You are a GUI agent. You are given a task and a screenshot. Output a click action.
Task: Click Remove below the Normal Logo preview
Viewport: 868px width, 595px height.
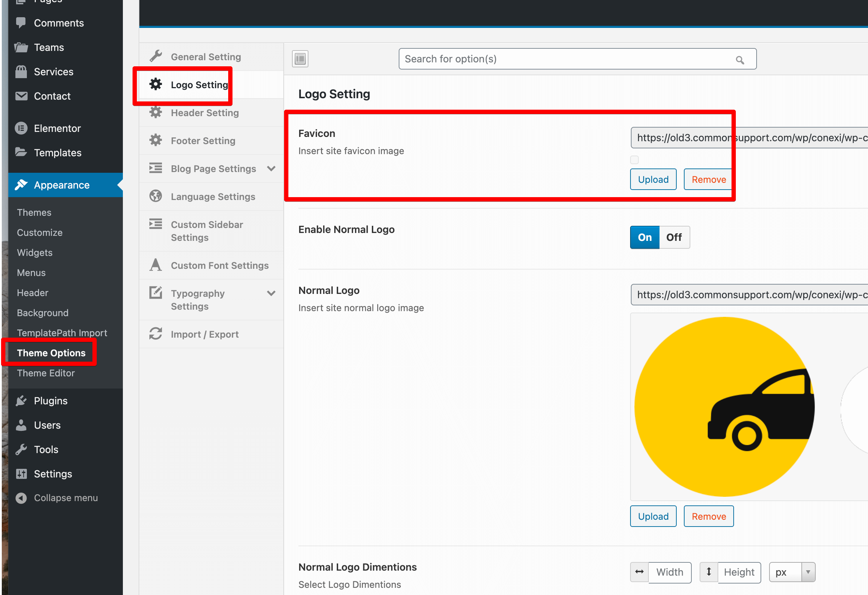[x=708, y=516]
